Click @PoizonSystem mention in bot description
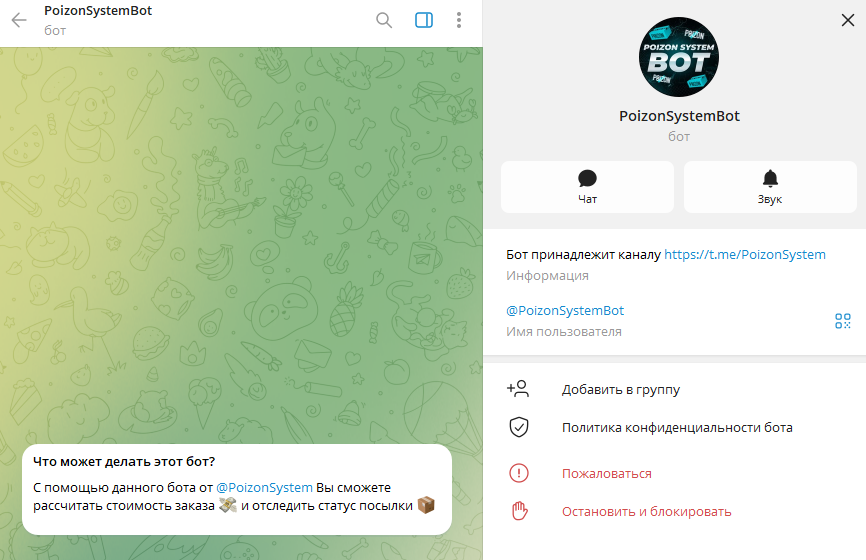The width and height of the screenshot is (866, 560). coord(264,488)
